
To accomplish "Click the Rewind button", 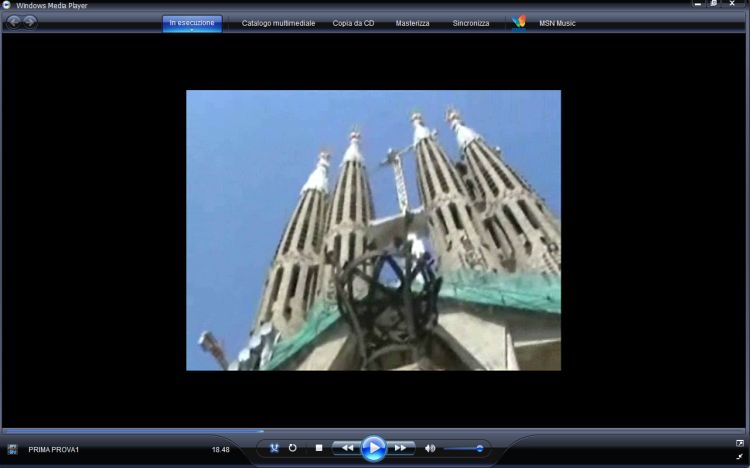I will [x=346, y=448].
